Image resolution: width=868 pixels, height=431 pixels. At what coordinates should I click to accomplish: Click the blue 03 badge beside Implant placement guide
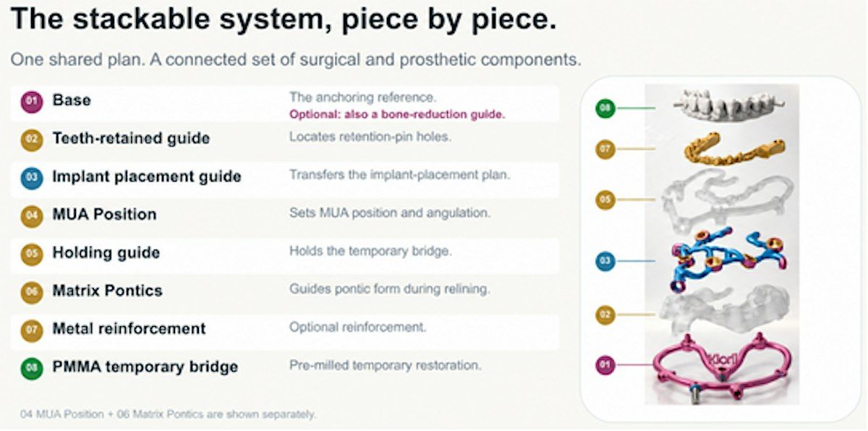tap(31, 176)
